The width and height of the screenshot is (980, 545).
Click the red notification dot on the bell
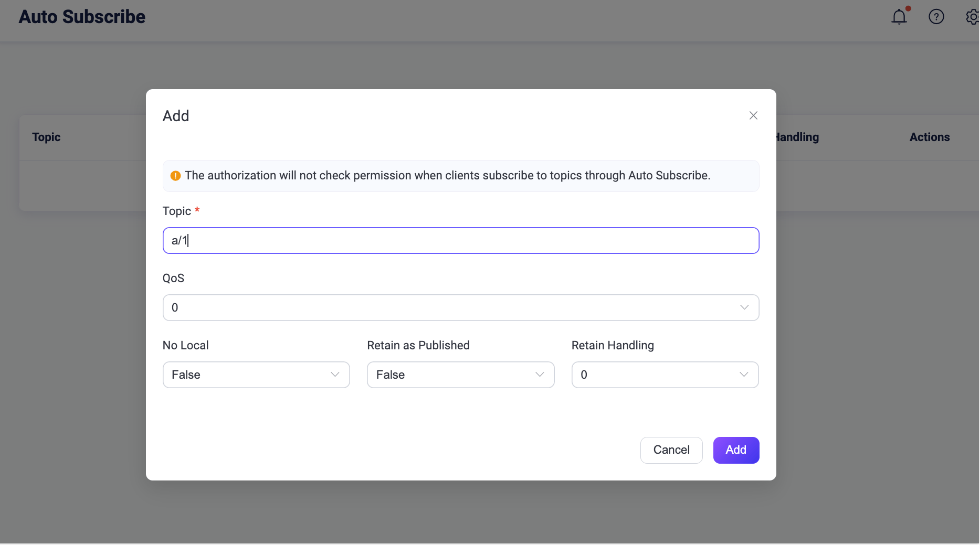908,8
